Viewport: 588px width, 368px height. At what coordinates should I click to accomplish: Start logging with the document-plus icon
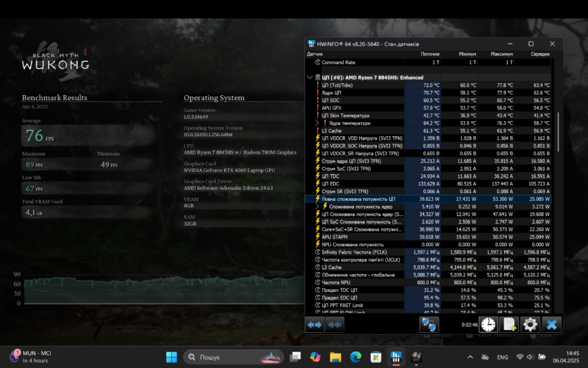click(509, 324)
